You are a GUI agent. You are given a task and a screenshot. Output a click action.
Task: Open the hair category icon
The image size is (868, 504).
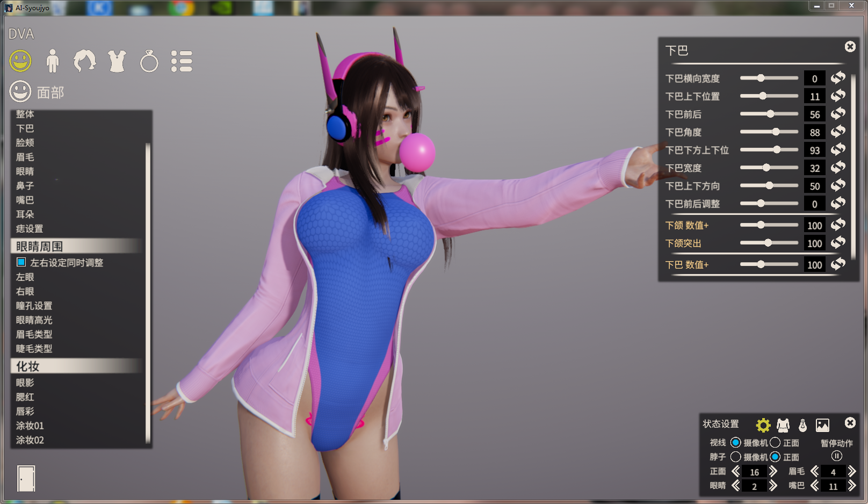click(x=85, y=61)
